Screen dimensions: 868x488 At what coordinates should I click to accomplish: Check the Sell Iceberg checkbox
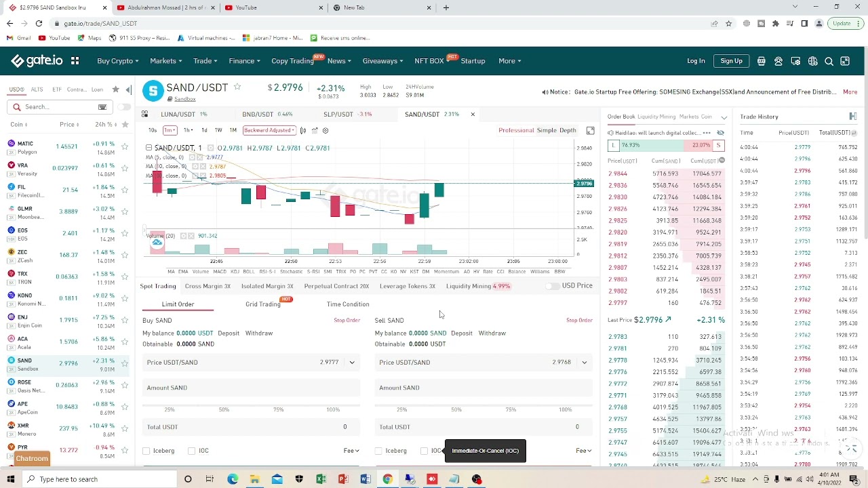click(x=379, y=451)
